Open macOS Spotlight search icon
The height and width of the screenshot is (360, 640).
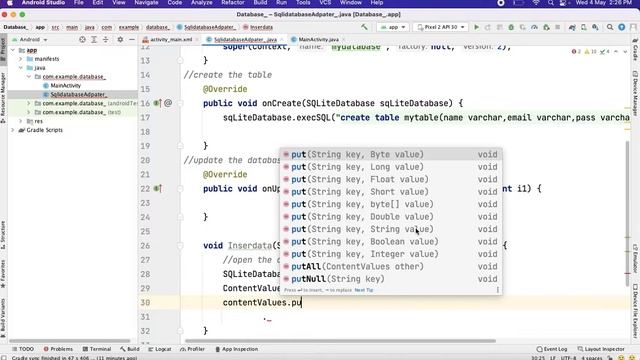point(551,3)
